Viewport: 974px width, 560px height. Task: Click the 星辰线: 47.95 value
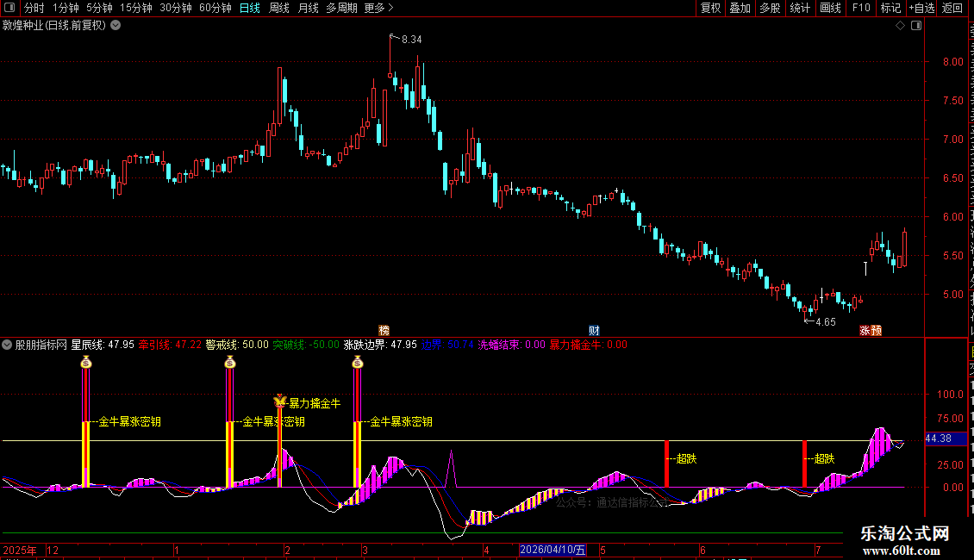pyautogui.click(x=103, y=345)
